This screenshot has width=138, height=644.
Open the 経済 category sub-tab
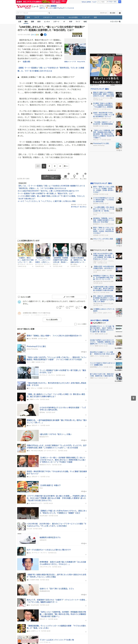click(x=39, y=21)
